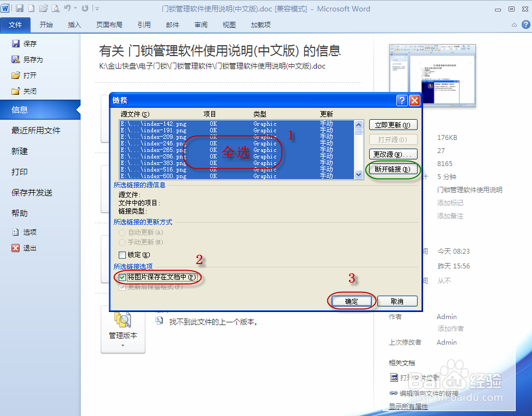Viewport: 532px width, 416px height.
Task: Switch to the 插入 ribbon tab
Action: point(74,25)
